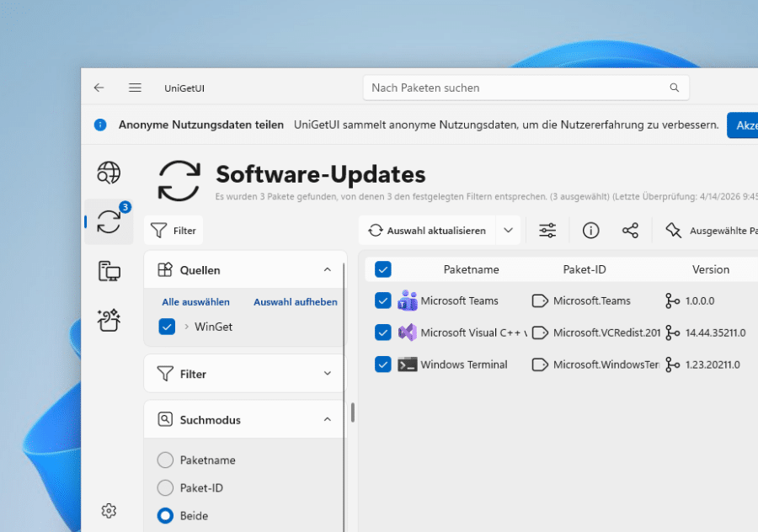Image resolution: width=758 pixels, height=532 pixels.
Task: Expand the Filter section panel
Action: click(x=244, y=374)
